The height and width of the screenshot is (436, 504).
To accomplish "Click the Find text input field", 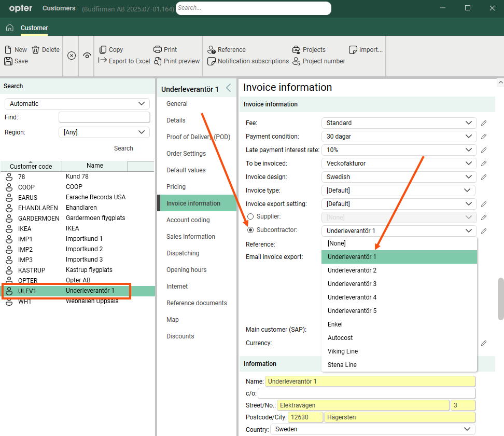I will tap(104, 117).
